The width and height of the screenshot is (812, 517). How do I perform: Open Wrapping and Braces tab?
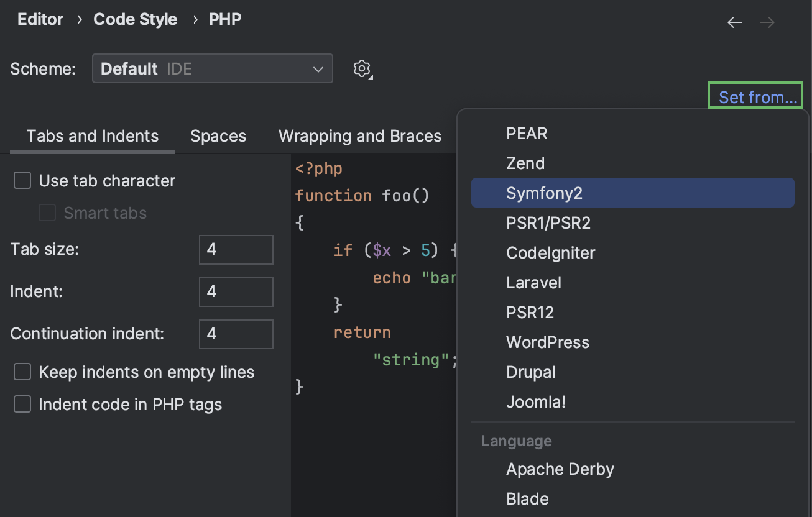(360, 136)
